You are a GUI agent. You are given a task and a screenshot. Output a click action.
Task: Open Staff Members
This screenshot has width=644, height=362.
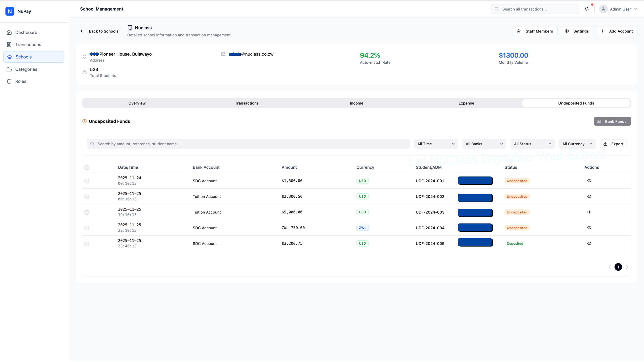pyautogui.click(x=535, y=31)
